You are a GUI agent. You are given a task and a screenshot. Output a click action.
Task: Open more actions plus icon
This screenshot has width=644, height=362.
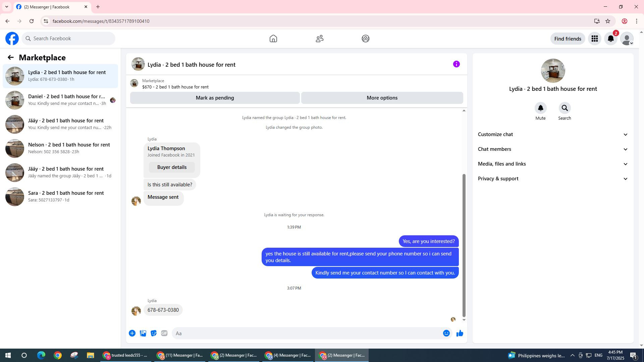[132, 333]
